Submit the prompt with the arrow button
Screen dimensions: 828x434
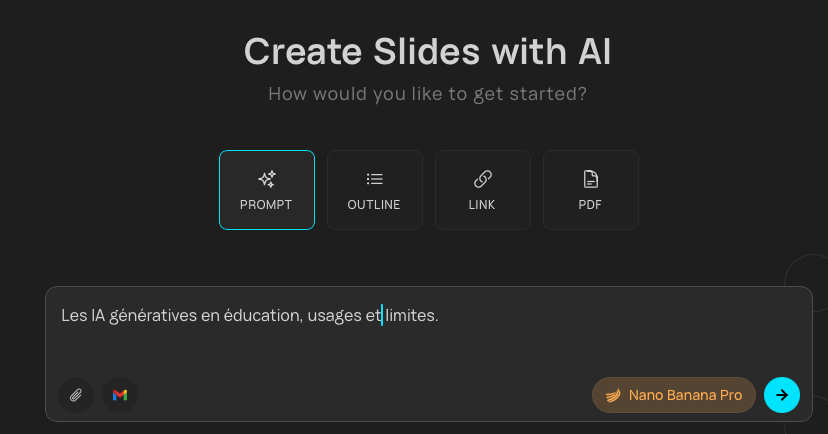tap(781, 395)
